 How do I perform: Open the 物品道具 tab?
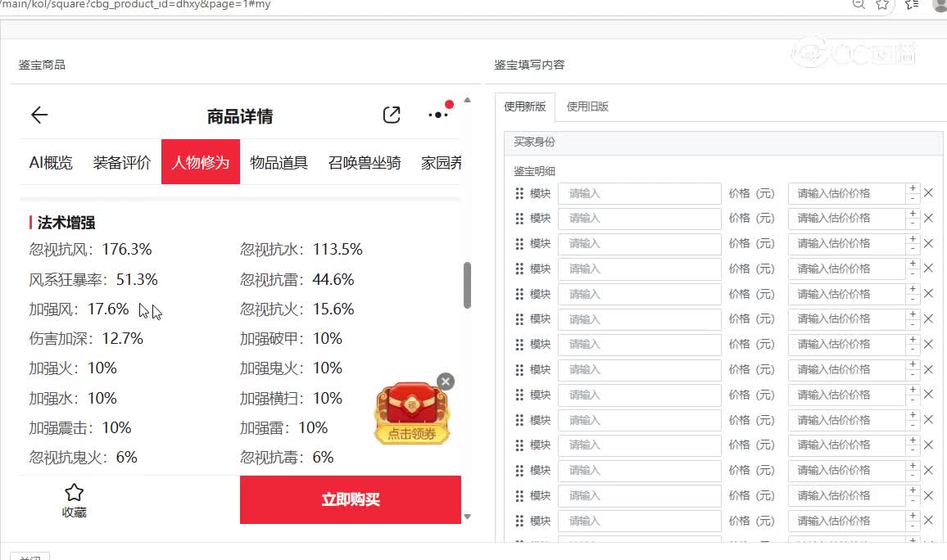279,162
